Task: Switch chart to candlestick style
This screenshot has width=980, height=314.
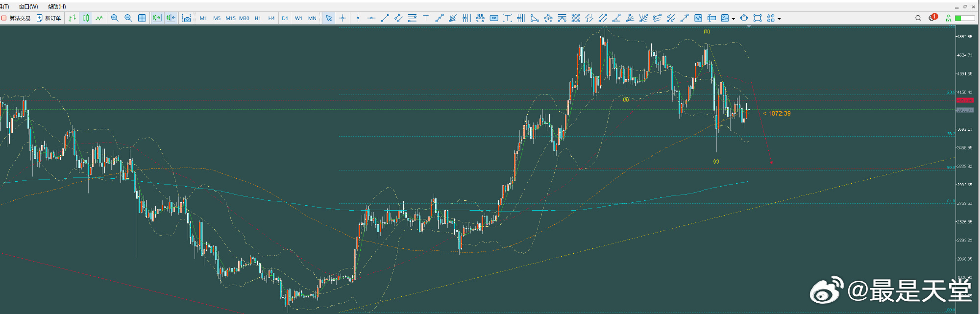Action: pos(86,18)
